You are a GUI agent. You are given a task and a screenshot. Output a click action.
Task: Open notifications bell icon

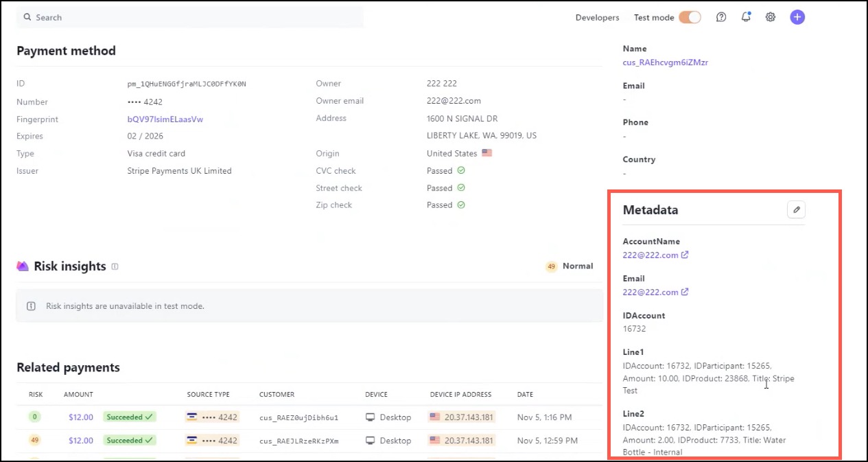coord(746,17)
